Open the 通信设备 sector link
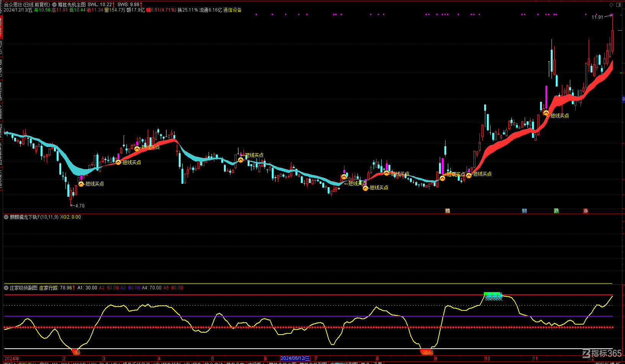 (x=232, y=10)
